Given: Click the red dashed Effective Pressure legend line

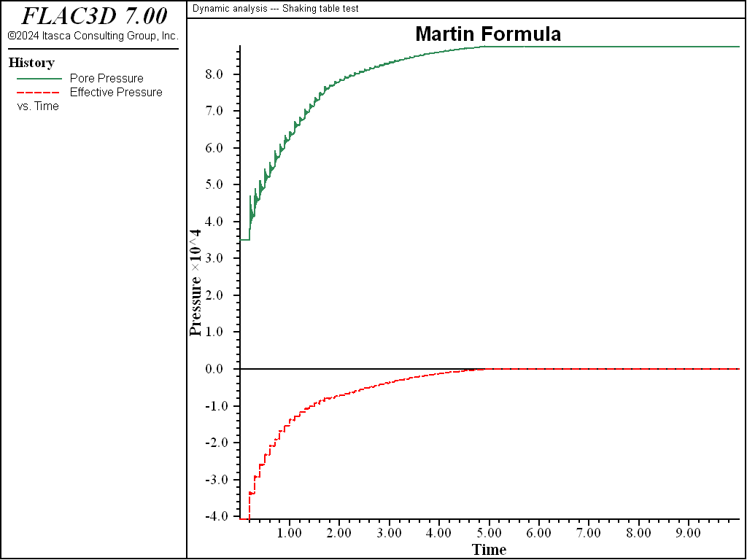Looking at the screenshot, I should tap(39, 93).
